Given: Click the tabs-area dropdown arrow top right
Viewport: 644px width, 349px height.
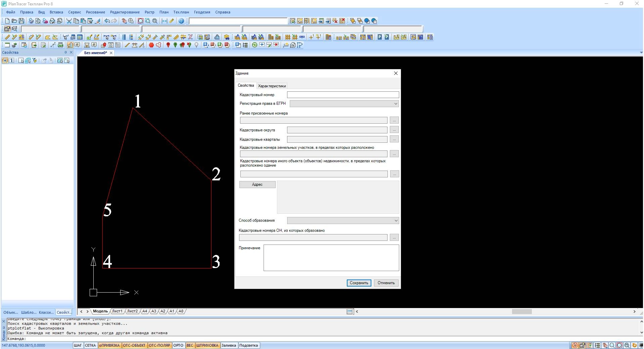Looking at the screenshot, I should (641, 53).
